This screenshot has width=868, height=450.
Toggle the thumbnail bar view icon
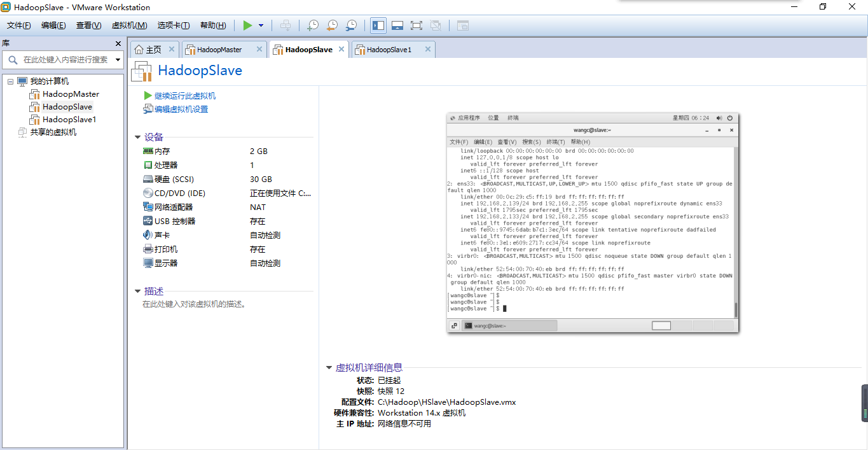coord(397,25)
